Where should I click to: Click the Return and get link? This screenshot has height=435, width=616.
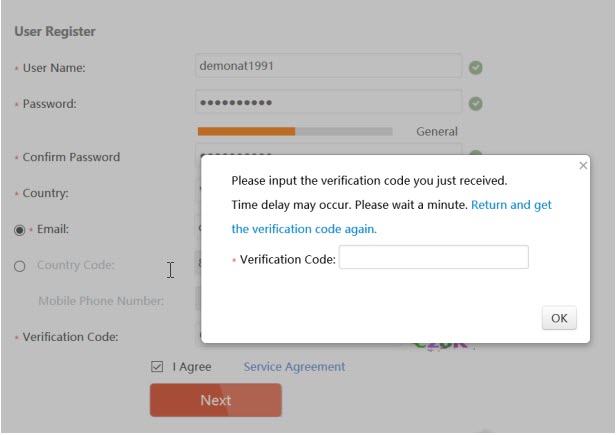click(511, 204)
